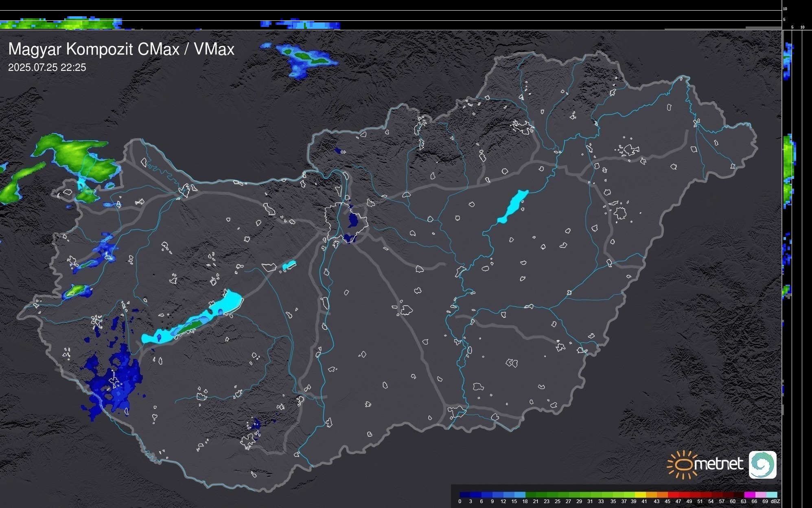
Task: Click the magenta 63 dBZ color swatch
Action: (749, 495)
